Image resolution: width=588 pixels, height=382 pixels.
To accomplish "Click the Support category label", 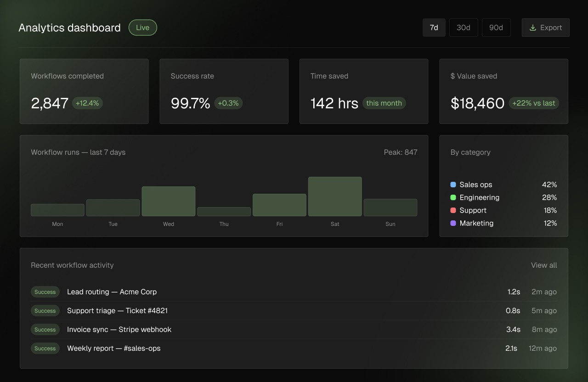I will pos(473,210).
